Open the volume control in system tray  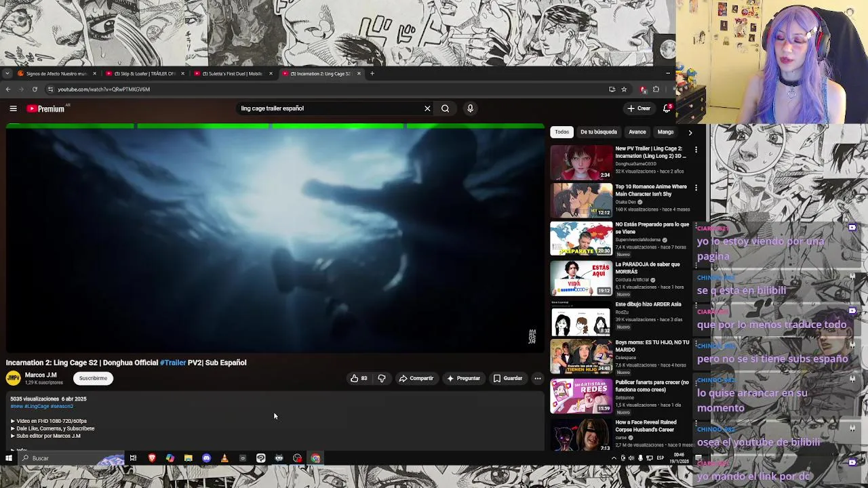631,458
